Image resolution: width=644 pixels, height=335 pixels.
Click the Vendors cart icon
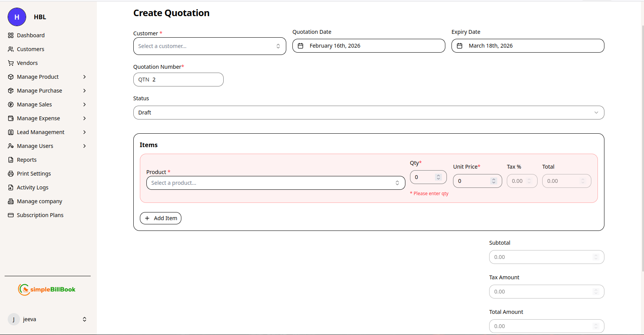[x=11, y=63]
